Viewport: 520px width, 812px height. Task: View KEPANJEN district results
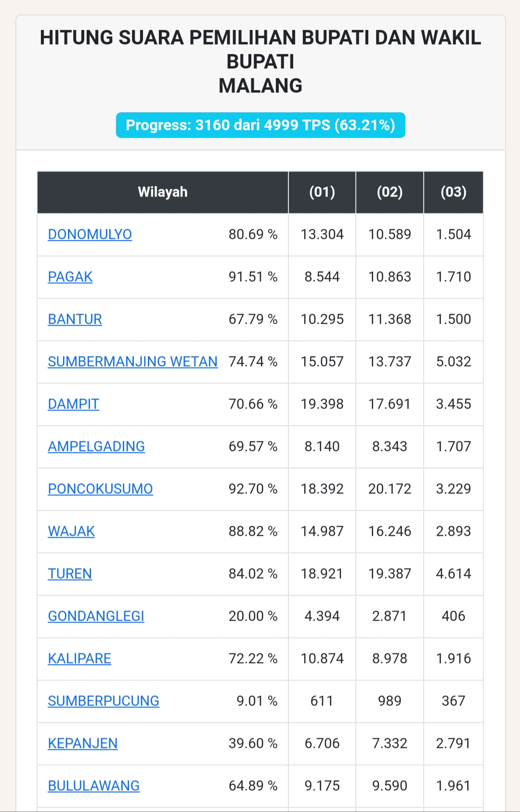click(x=82, y=743)
